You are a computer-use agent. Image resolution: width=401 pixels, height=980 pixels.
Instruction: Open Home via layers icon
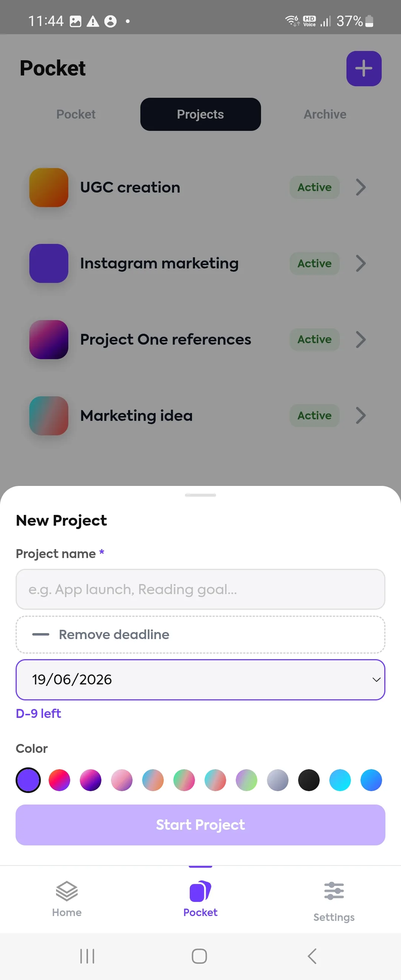point(67,892)
